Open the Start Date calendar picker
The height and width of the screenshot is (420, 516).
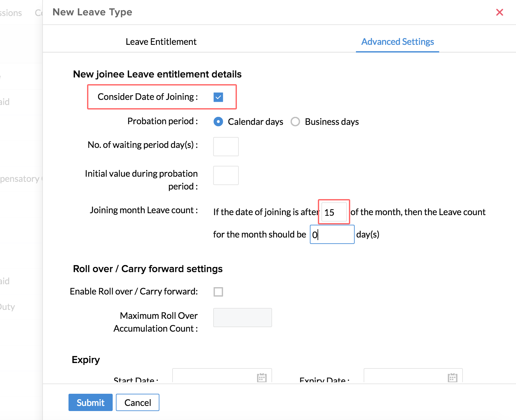[262, 378]
